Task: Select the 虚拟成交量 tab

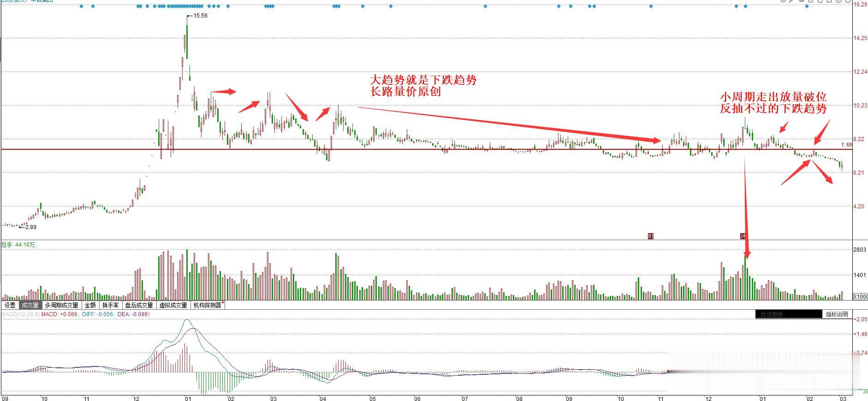Action: pyautogui.click(x=173, y=305)
